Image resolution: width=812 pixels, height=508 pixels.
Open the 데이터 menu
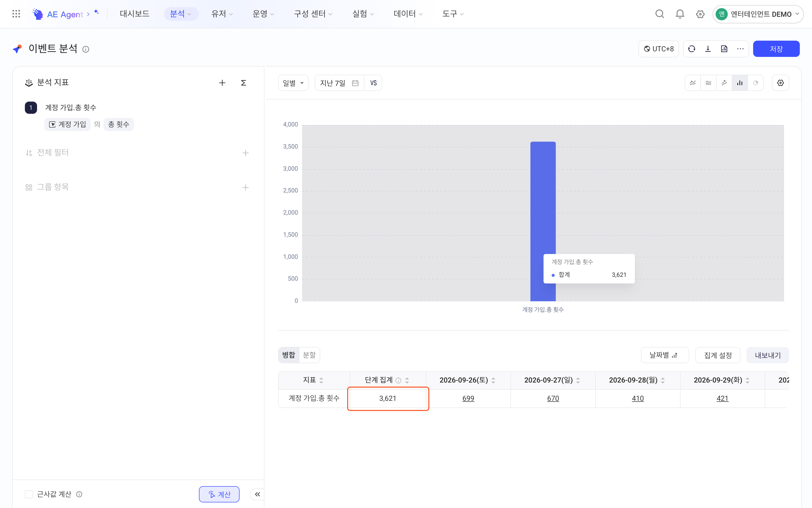click(x=408, y=14)
